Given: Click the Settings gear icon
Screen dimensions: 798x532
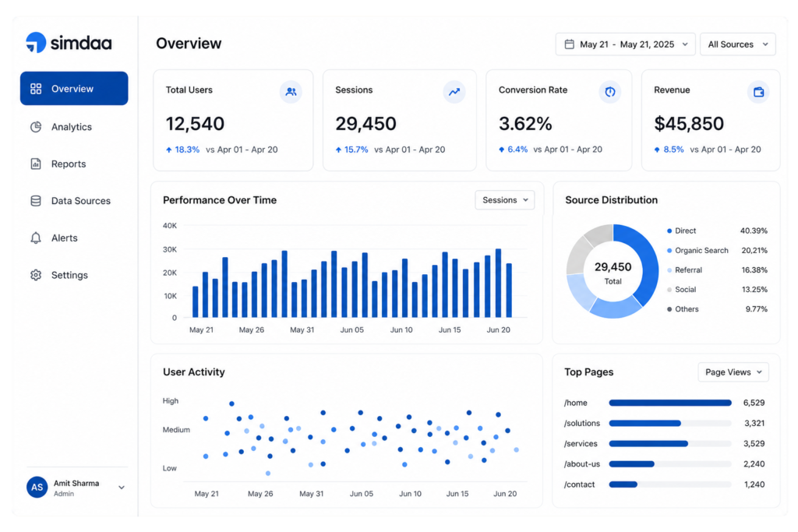Looking at the screenshot, I should pos(36,275).
